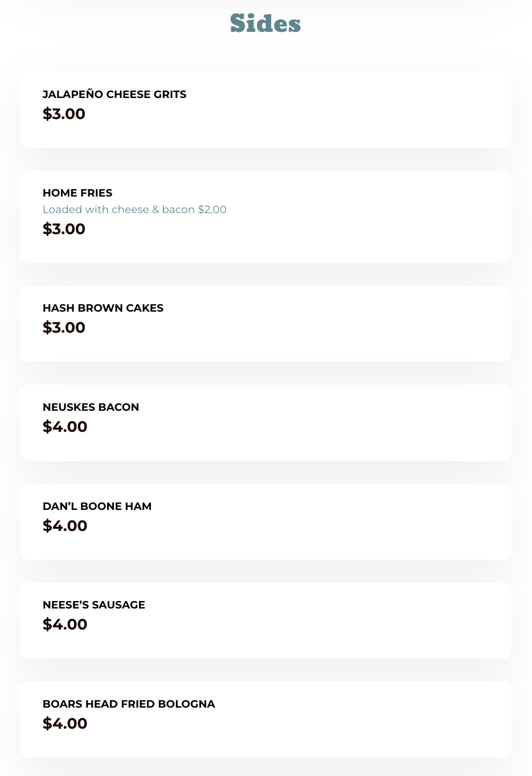Select the Hash Brown Cakes title
Viewport: 532px width, 776px height.
point(103,308)
